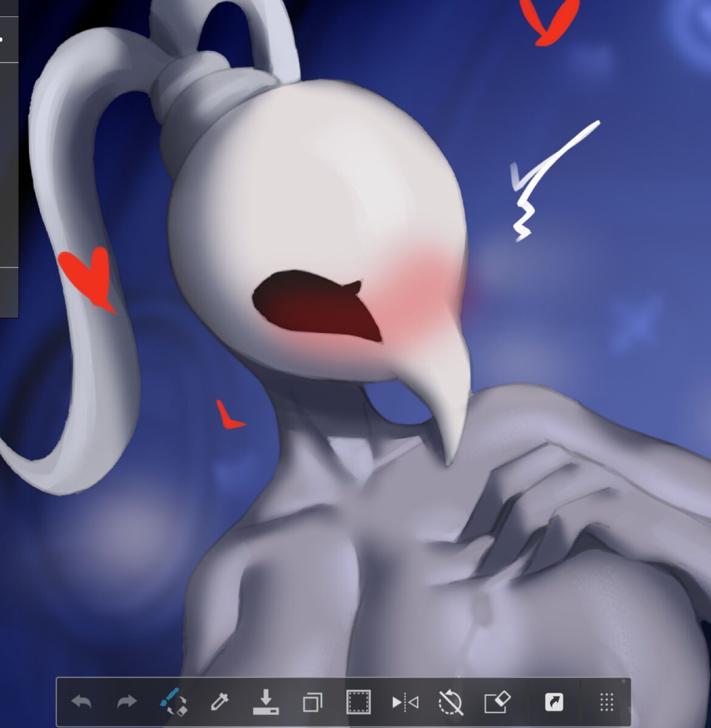Screen dimensions: 711x728
Task: Clear the layer with the eraser-square icon
Action: tap(497, 701)
